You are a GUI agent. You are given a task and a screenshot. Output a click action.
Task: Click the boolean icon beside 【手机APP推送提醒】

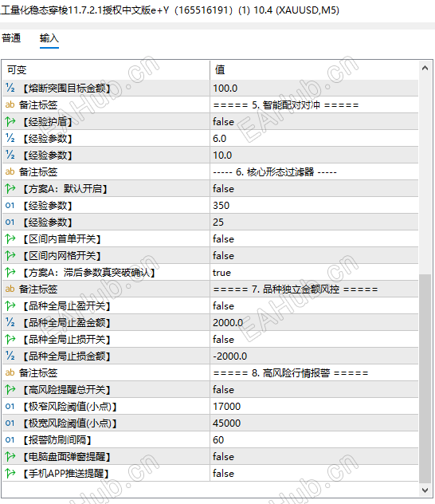(10, 473)
